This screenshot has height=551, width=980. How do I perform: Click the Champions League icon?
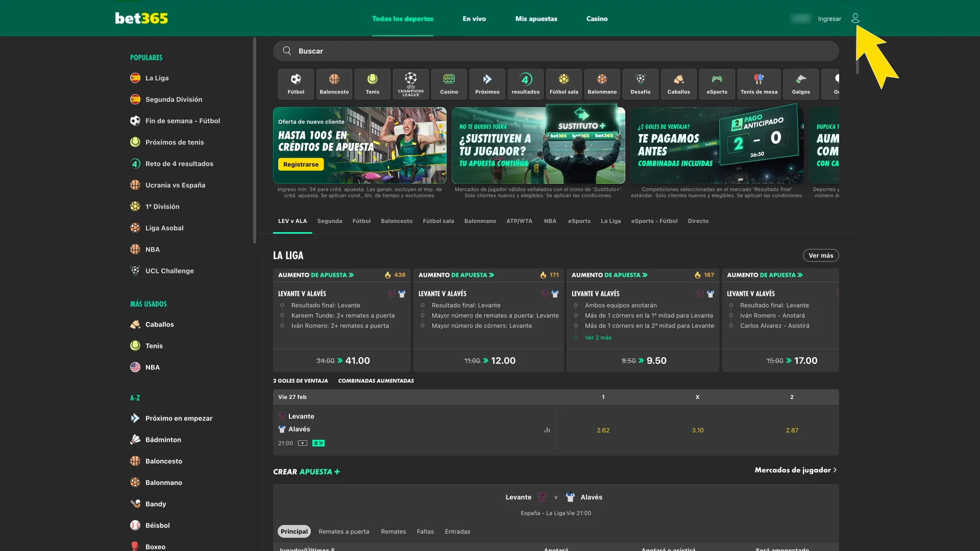[x=410, y=84]
